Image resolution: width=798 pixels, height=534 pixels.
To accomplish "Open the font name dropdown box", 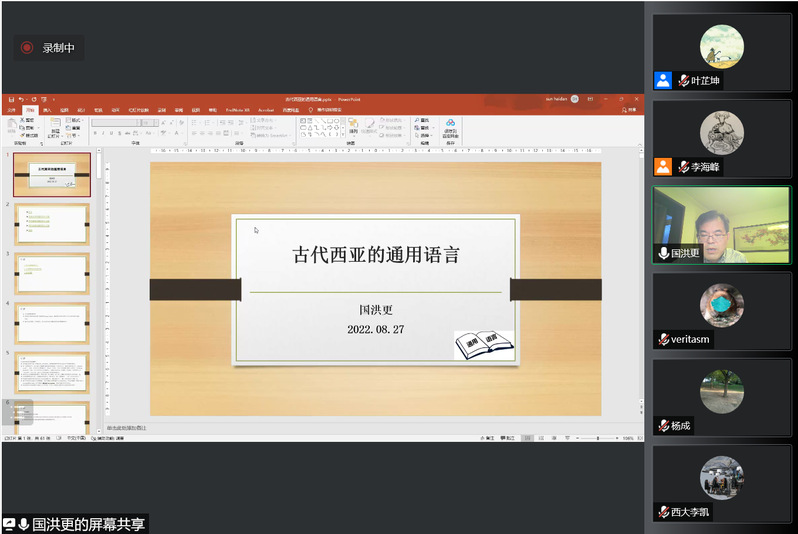I will coord(118,122).
